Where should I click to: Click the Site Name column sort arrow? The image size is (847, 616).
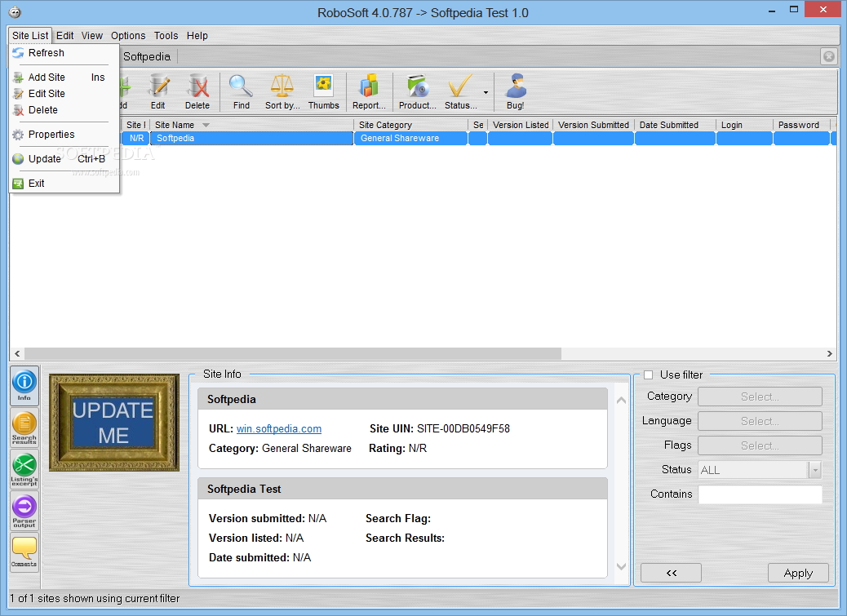206,126
